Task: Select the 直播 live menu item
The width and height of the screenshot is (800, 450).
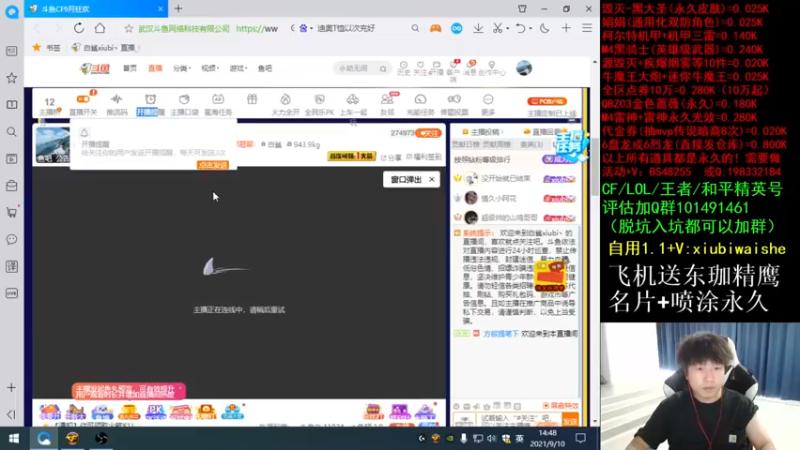Action: (155, 68)
